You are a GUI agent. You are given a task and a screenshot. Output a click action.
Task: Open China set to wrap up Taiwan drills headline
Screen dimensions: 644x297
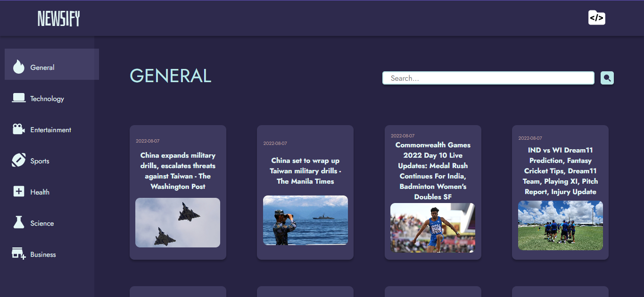pyautogui.click(x=305, y=171)
